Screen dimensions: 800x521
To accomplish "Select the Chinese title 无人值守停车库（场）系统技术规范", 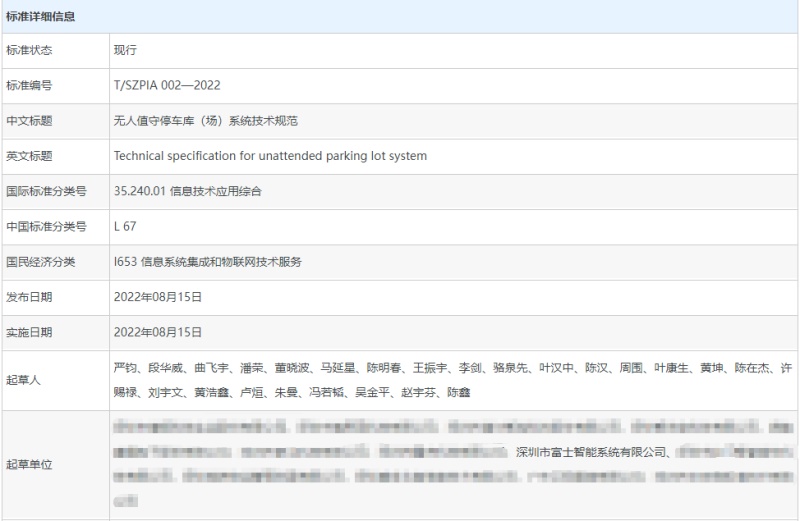I will coord(206,121).
